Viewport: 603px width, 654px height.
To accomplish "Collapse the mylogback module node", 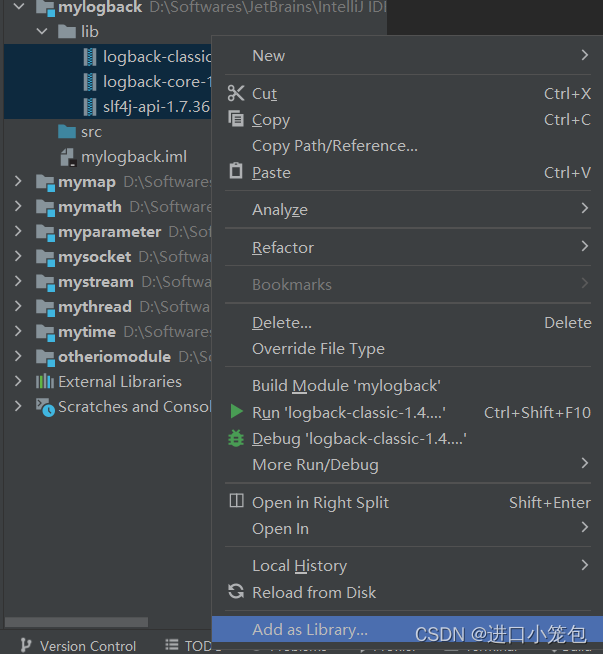I will click(x=19, y=6).
